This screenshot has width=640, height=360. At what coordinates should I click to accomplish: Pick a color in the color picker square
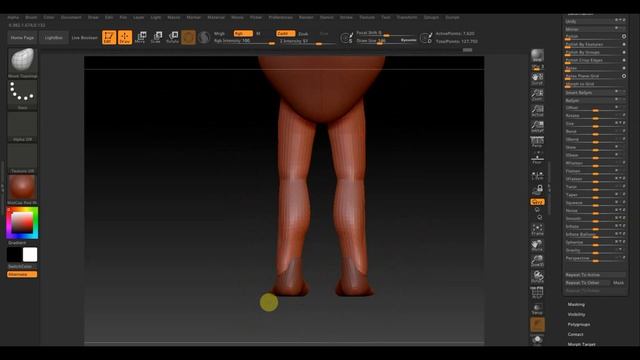pyautogui.click(x=22, y=223)
